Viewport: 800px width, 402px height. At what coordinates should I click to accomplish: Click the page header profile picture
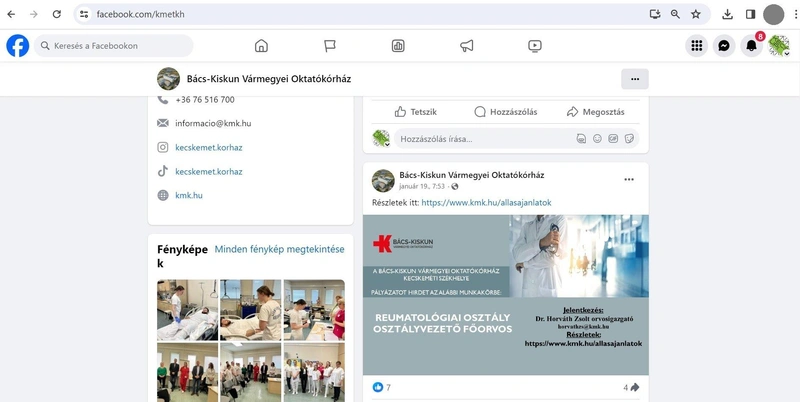168,79
